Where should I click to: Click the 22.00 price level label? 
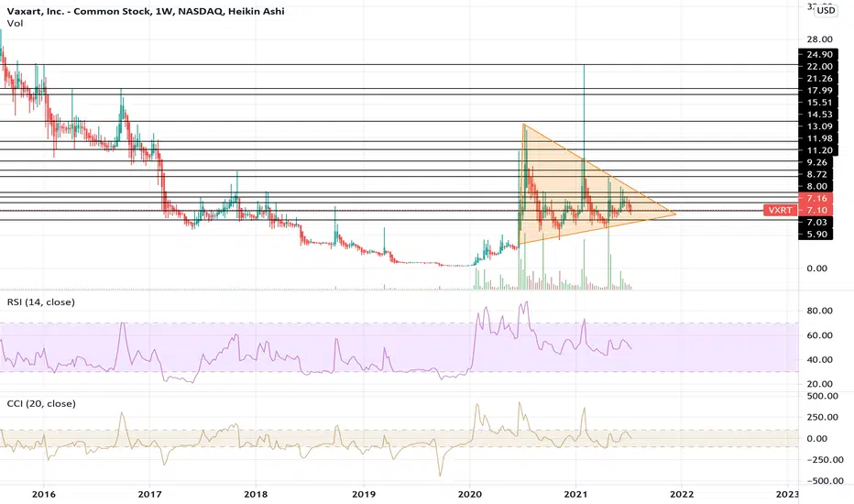[x=820, y=67]
